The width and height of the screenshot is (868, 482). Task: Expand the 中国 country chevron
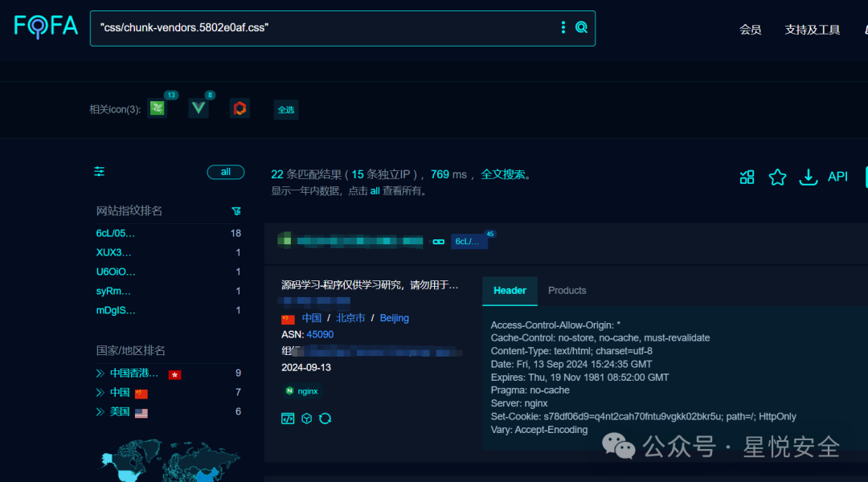(100, 393)
